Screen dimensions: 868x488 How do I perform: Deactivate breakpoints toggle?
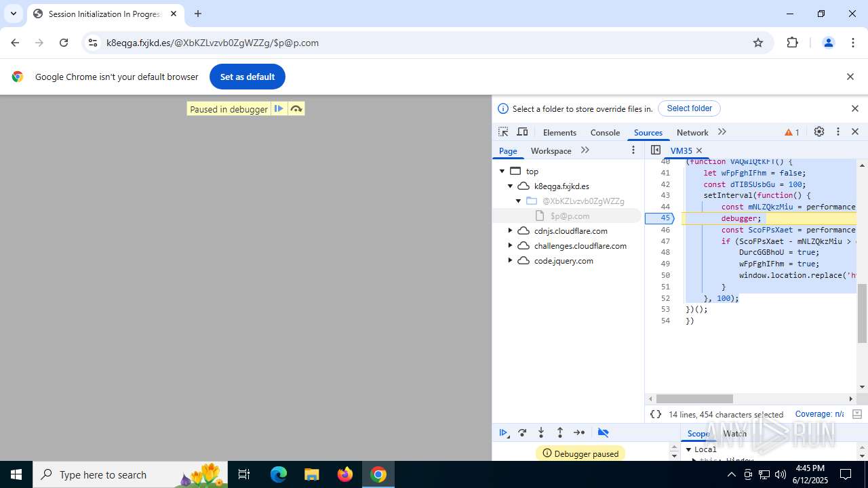[603, 432]
